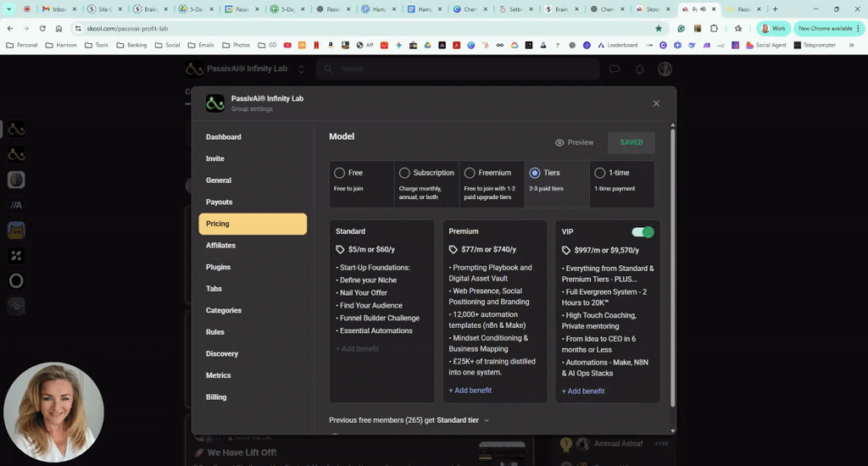Click the search magnifier icon
The width and height of the screenshot is (868, 466).
pyautogui.click(x=328, y=69)
